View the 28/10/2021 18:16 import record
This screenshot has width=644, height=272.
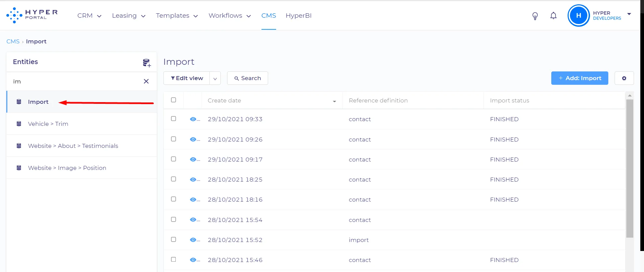tap(193, 200)
